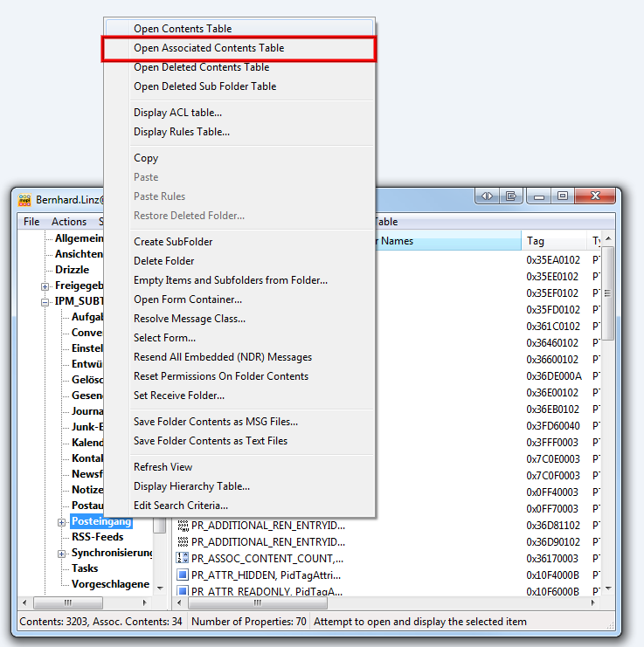644x647 pixels.
Task: Select Display Hierarchy Table from context menu
Action: coord(191,486)
